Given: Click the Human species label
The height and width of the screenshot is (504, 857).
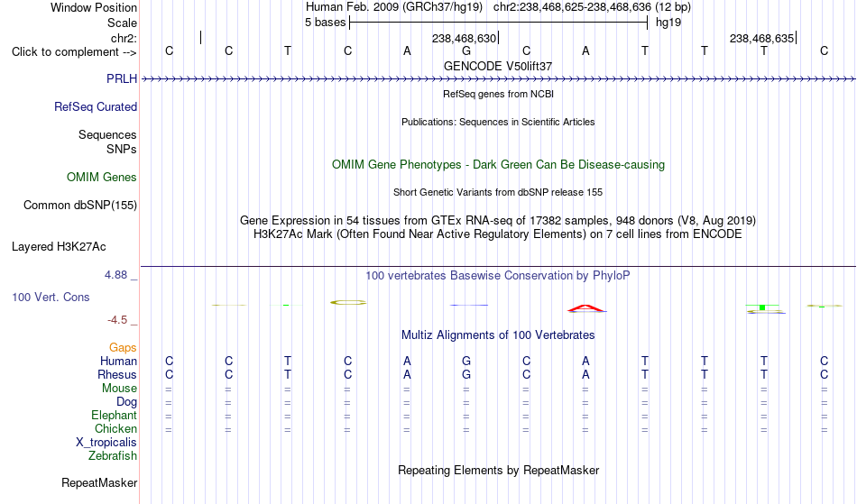Looking at the screenshot, I should 118,361.
